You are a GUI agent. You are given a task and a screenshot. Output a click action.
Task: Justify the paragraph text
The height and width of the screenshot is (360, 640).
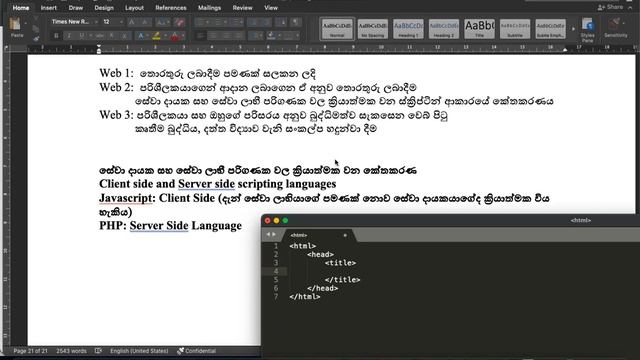click(239, 36)
